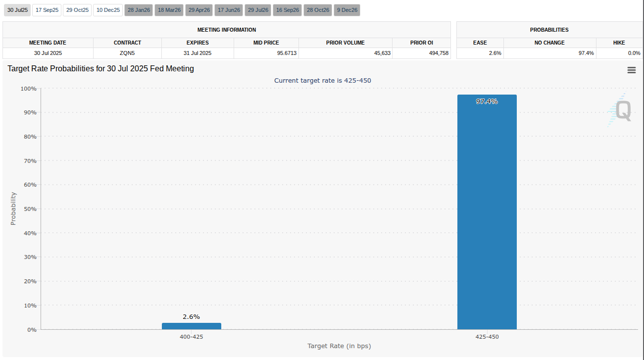The height and width of the screenshot is (360, 644).
Task: Switch to the 17 Sep25 meeting tab
Action: (47, 10)
